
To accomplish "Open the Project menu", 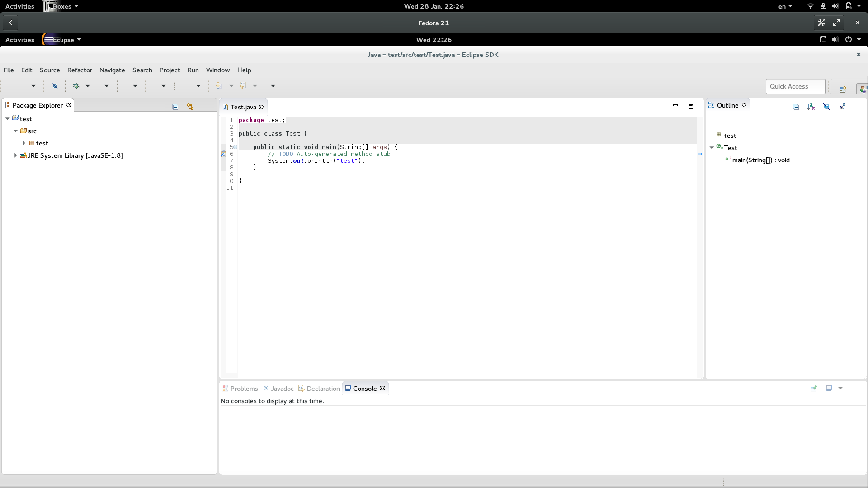I will (x=170, y=70).
